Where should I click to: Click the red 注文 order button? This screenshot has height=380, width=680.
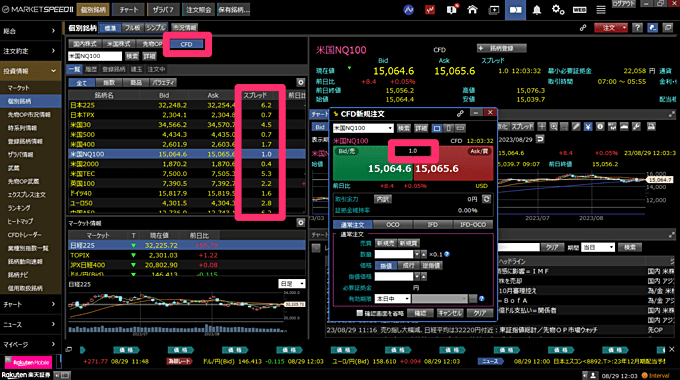click(x=611, y=28)
